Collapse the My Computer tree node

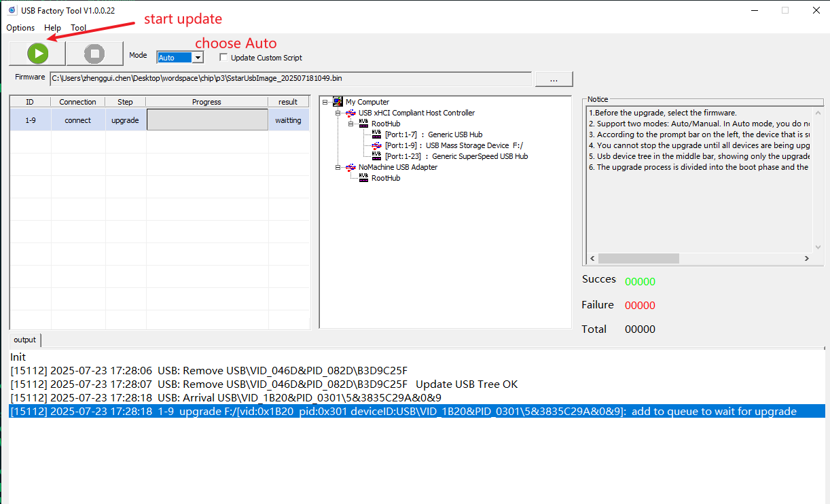325,102
